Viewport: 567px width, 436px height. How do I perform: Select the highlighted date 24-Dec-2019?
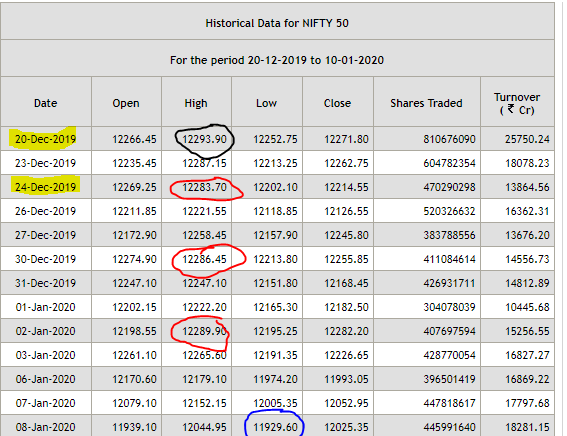click(x=46, y=187)
